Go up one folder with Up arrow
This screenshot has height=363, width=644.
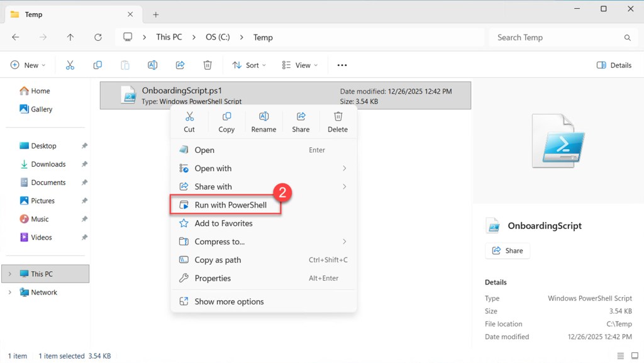[70, 37]
